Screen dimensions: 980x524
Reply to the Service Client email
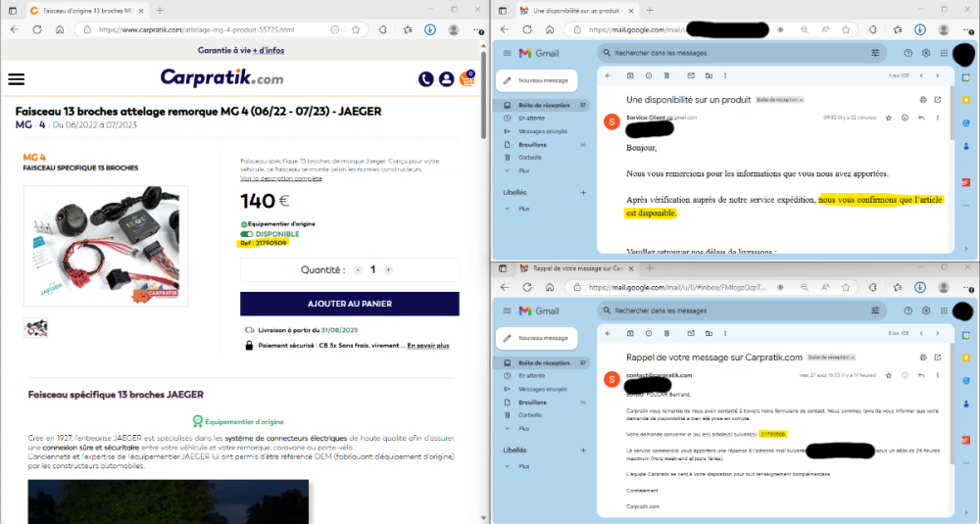pyautogui.click(x=921, y=118)
